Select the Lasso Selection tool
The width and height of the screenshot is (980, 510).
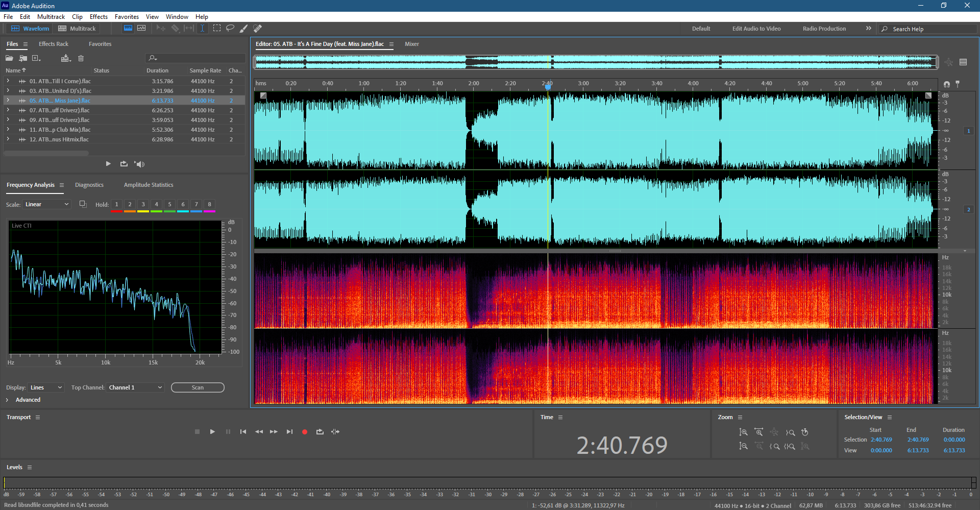(x=230, y=29)
